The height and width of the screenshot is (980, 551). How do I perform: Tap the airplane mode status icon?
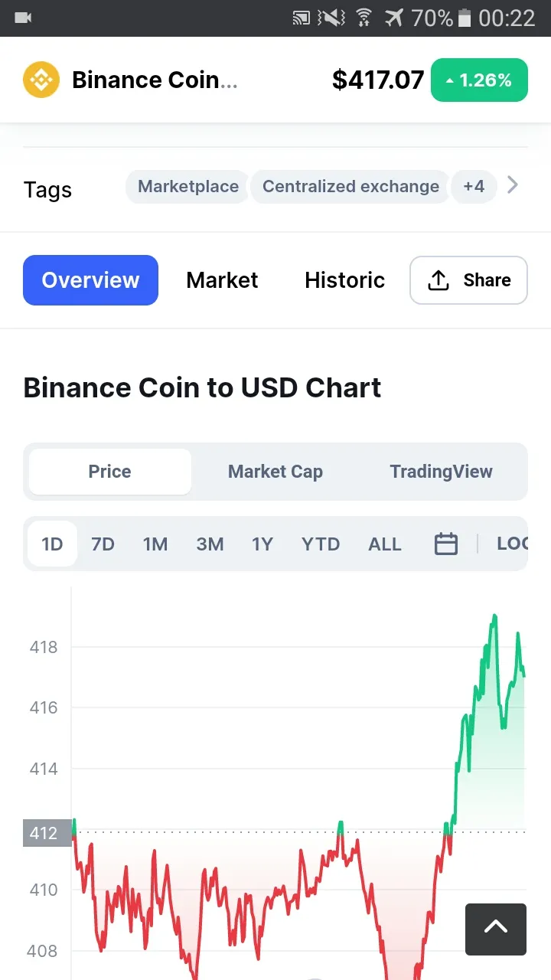[394, 18]
